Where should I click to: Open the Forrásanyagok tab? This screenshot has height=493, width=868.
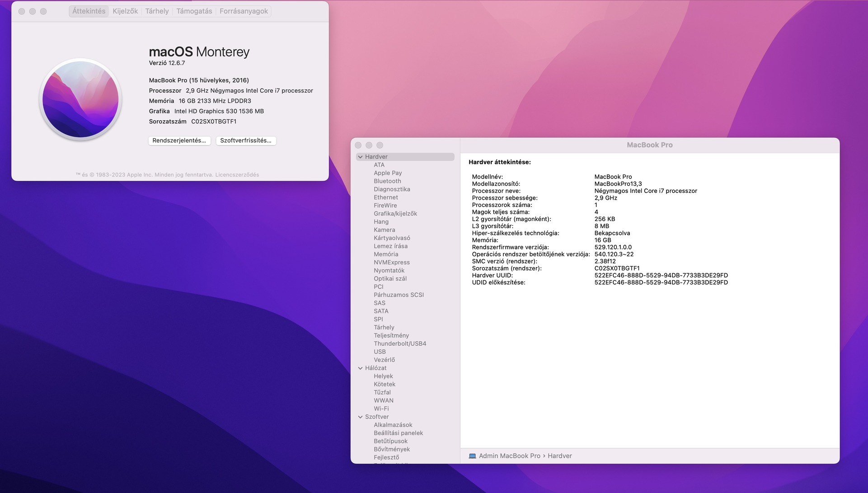(x=244, y=11)
